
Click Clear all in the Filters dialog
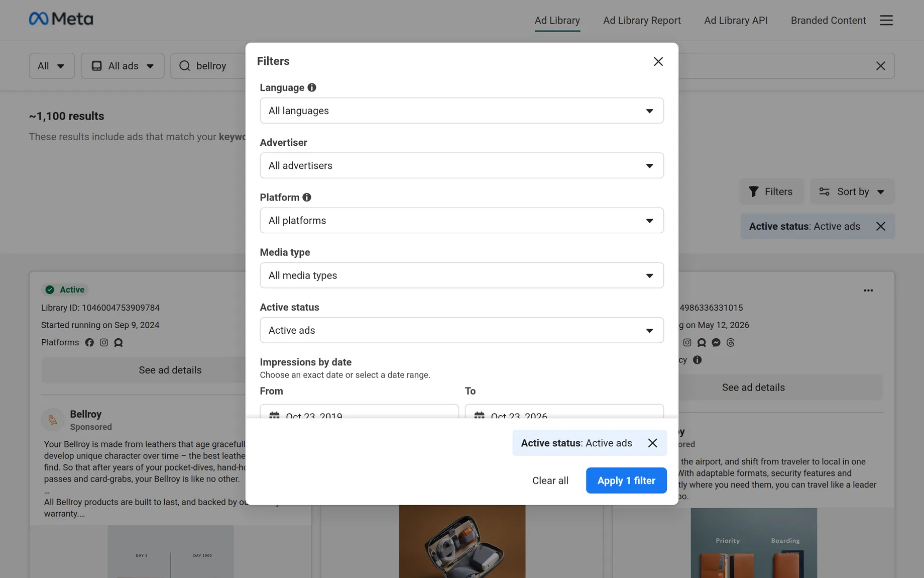click(550, 480)
